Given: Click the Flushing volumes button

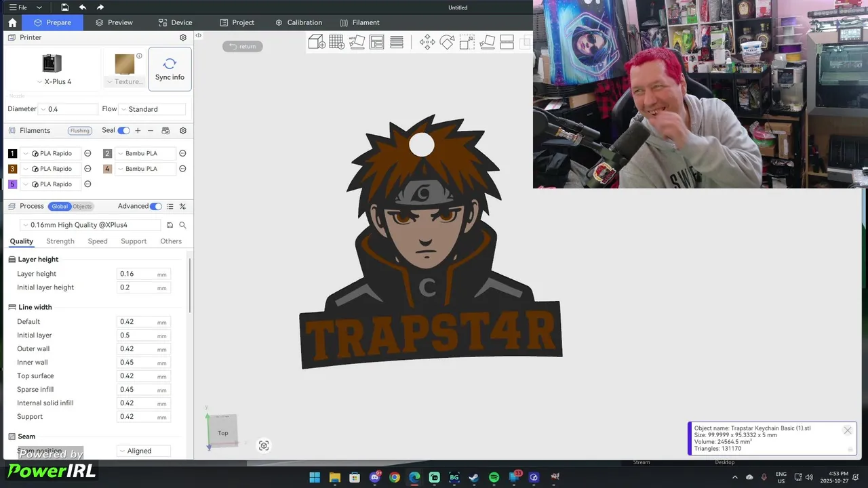Looking at the screenshot, I should click(80, 131).
